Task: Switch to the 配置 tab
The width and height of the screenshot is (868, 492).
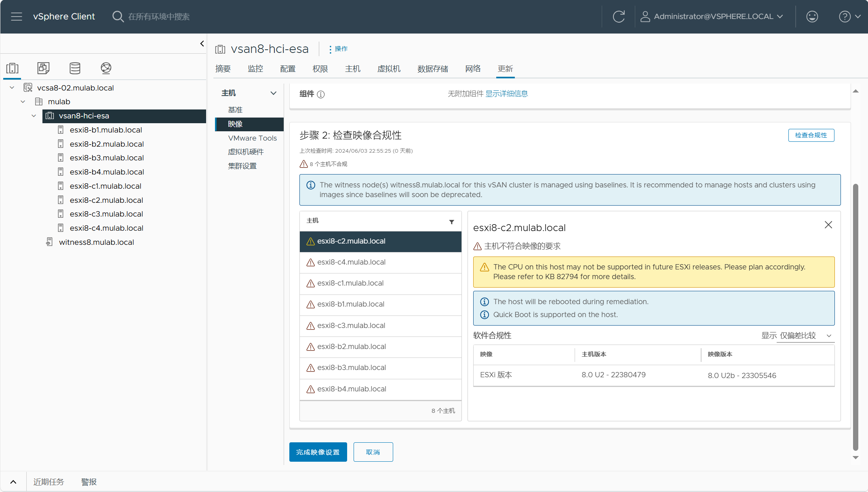Action: pyautogui.click(x=288, y=69)
